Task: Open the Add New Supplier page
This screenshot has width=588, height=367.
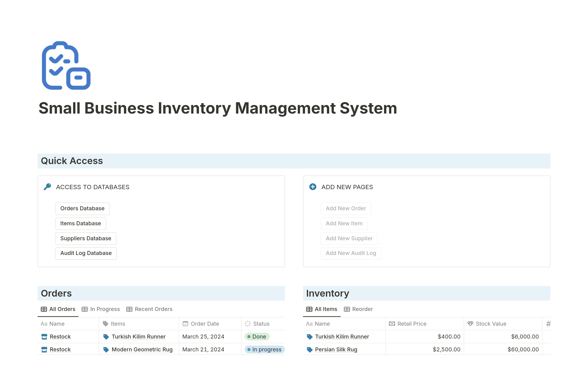Action: 349,238
